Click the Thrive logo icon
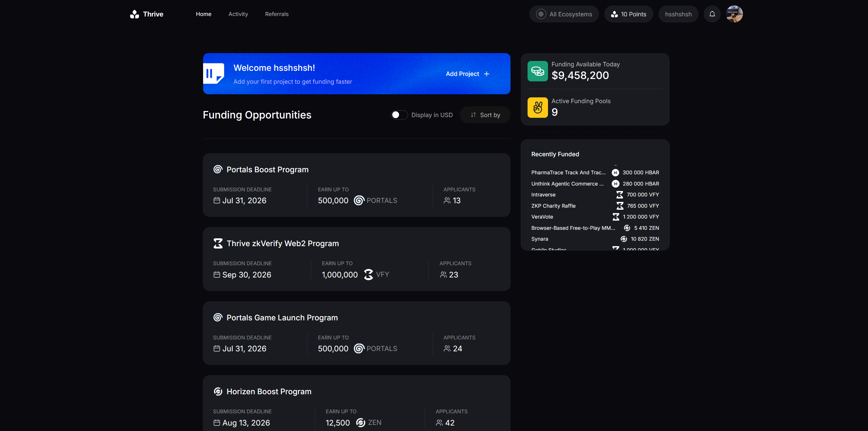This screenshot has width=868, height=431. pyautogui.click(x=135, y=14)
